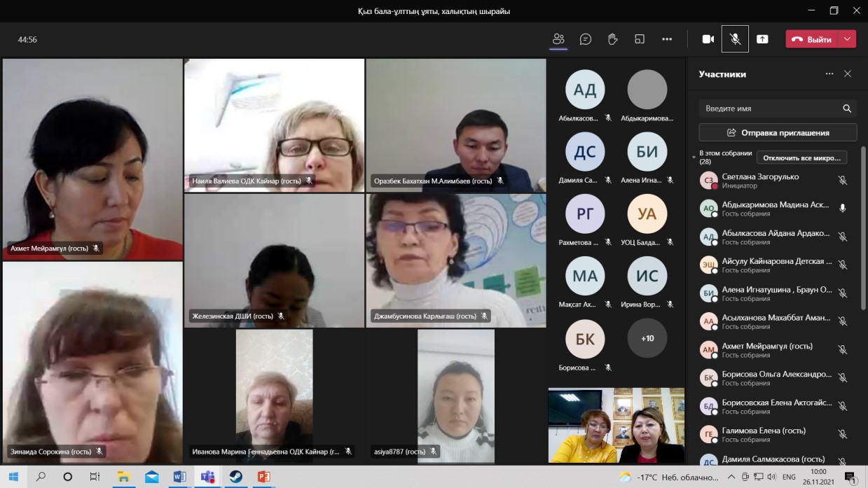Toggle the camera on or off
This screenshot has width=868, height=488.
708,39
